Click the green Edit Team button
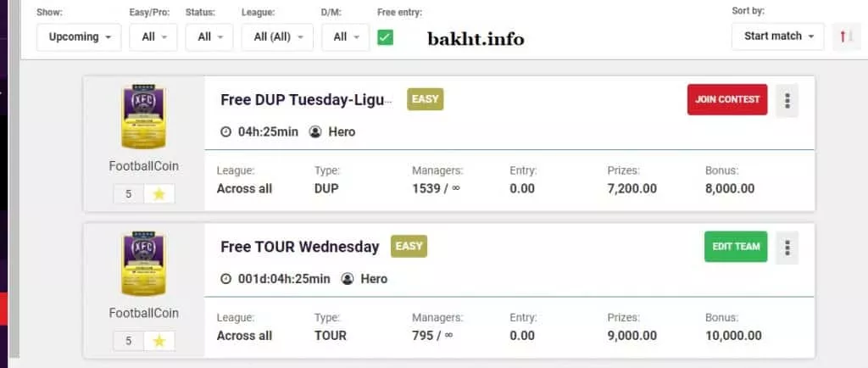Image resolution: width=868 pixels, height=368 pixels. [736, 247]
